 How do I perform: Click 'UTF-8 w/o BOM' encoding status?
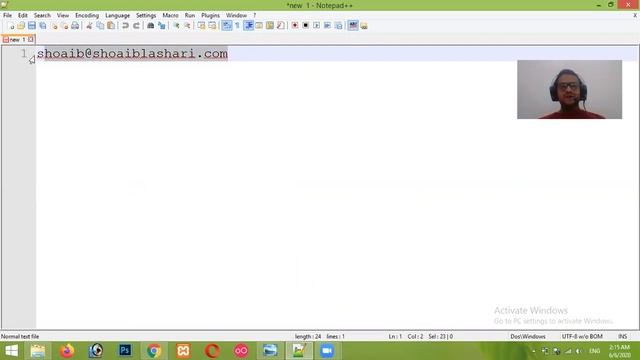point(582,336)
